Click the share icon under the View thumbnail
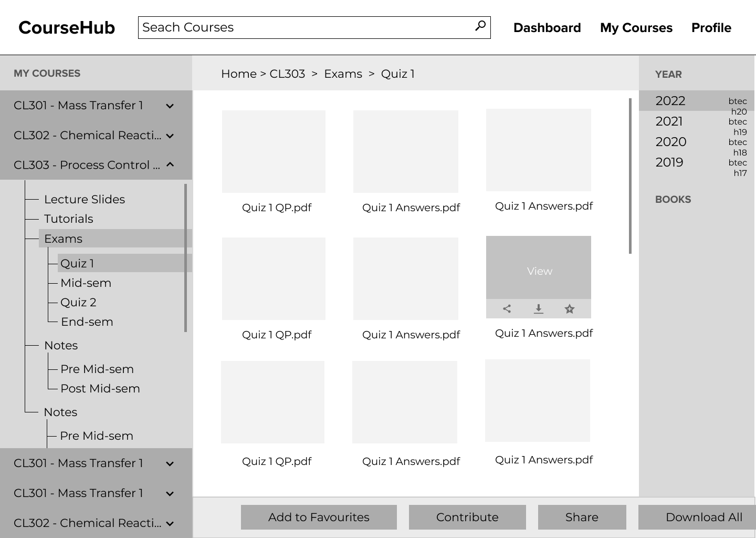The width and height of the screenshot is (756, 538). coord(507,309)
